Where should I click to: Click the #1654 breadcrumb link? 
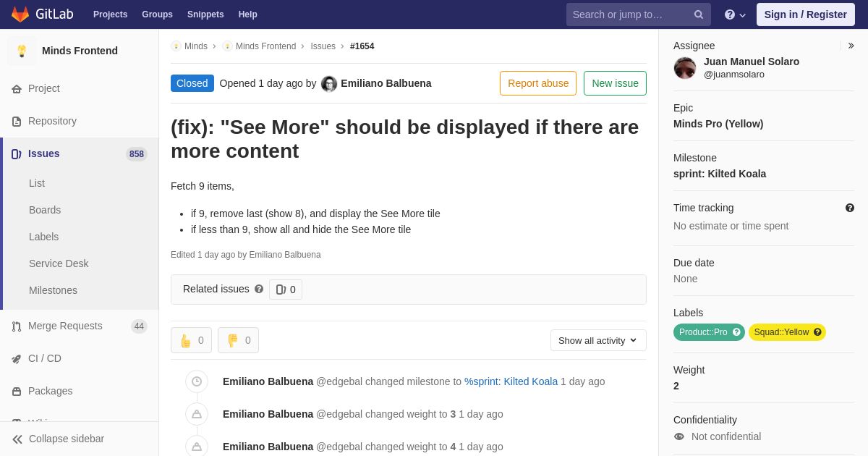(x=362, y=46)
